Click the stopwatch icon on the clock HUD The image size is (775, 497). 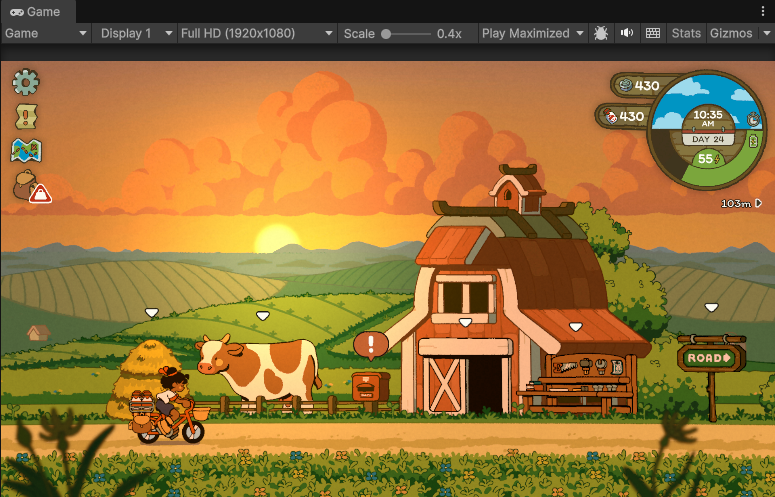tap(753, 119)
